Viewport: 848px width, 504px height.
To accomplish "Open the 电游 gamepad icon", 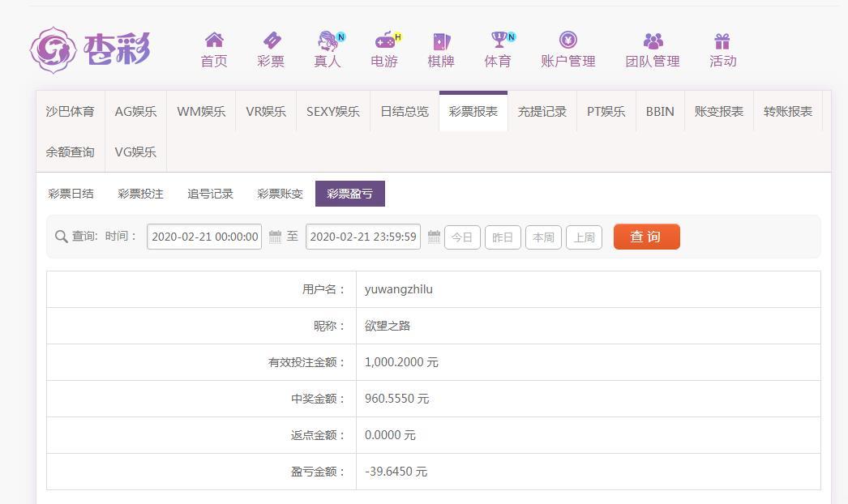I will tap(385, 40).
